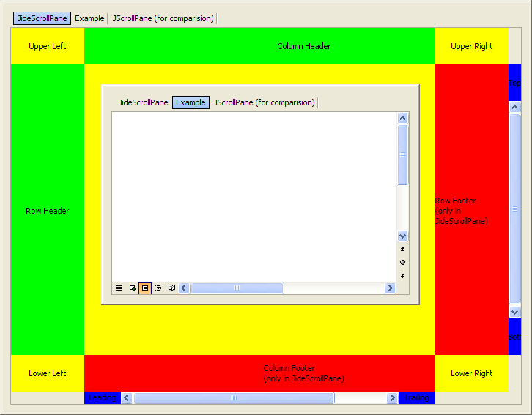Click inner horizontal scrollbar thumb
The image size is (532, 415).
click(237, 288)
